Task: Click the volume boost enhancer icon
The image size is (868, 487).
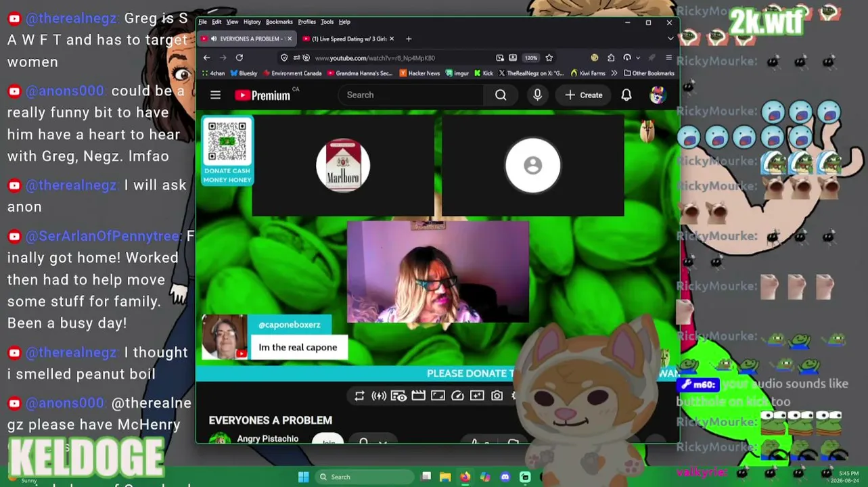Action: coord(379,396)
